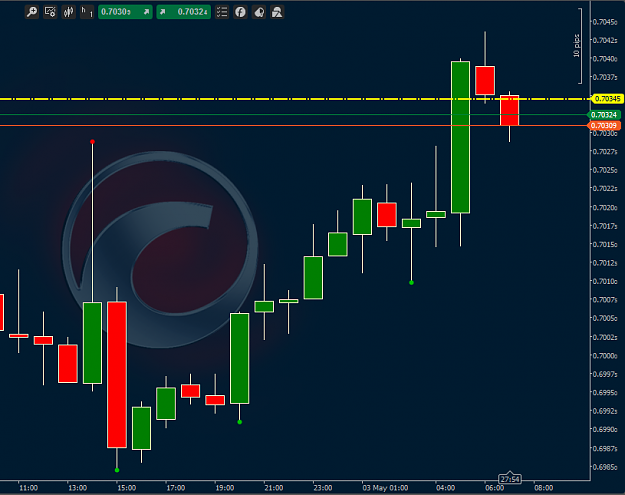The height and width of the screenshot is (495, 625).
Task: Select the yellow 0.70345 price line label
Action: point(607,98)
